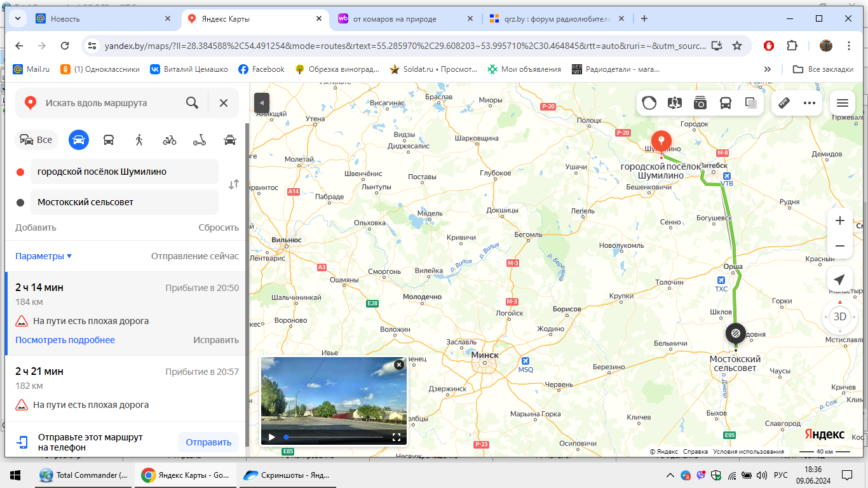
Task: Click the my location arrow button
Action: 839,280
